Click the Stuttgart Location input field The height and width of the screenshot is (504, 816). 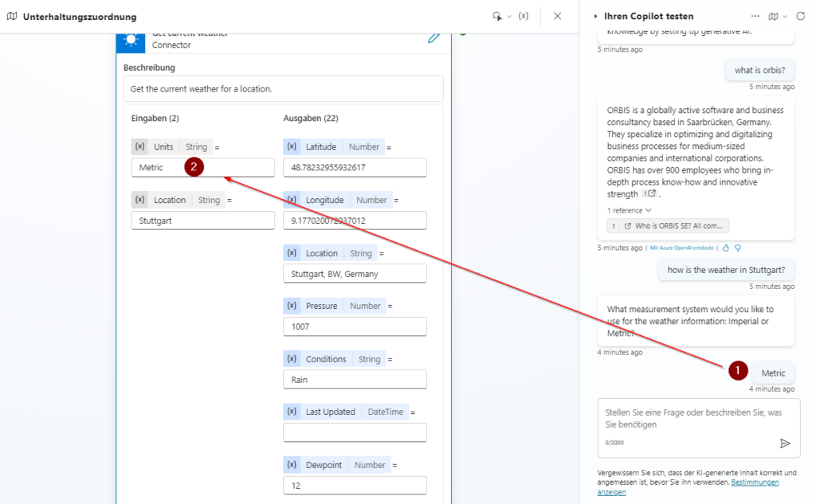pos(202,220)
